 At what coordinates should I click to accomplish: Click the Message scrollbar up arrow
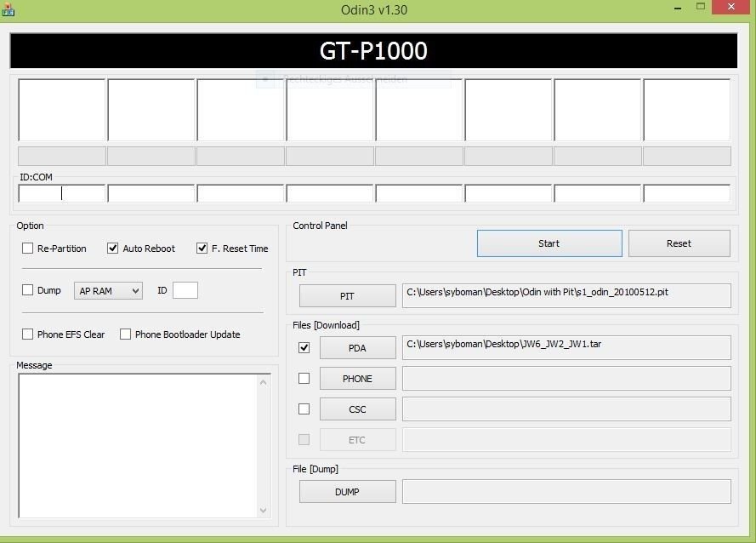coord(264,382)
